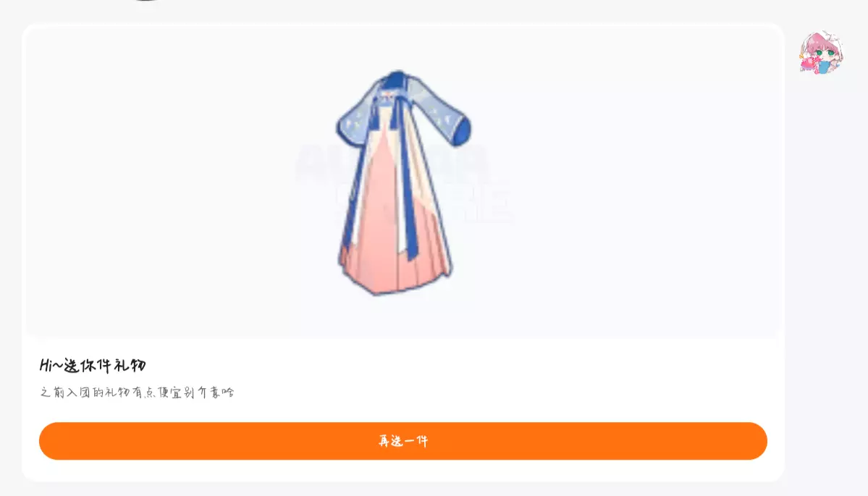Click the empty area right of the dress

click(625, 182)
